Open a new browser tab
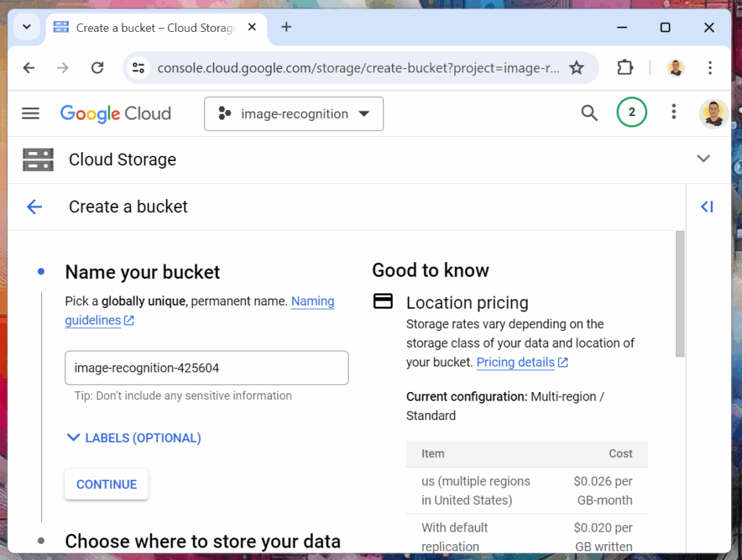This screenshot has width=742, height=560. 286,28
